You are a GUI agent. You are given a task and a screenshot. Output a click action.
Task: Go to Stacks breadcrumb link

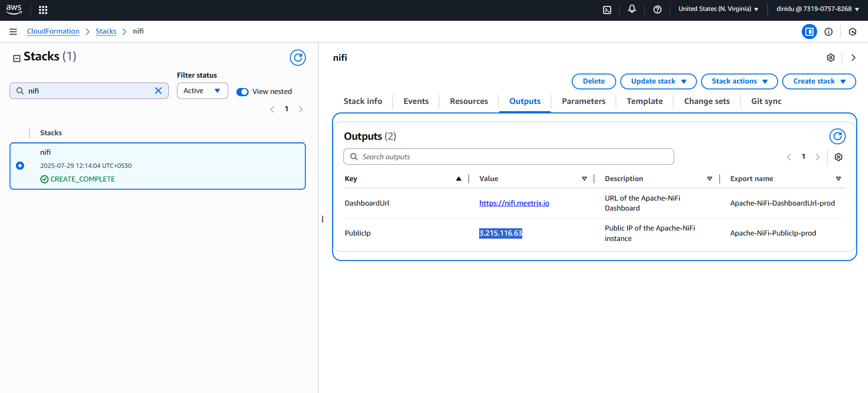(106, 31)
